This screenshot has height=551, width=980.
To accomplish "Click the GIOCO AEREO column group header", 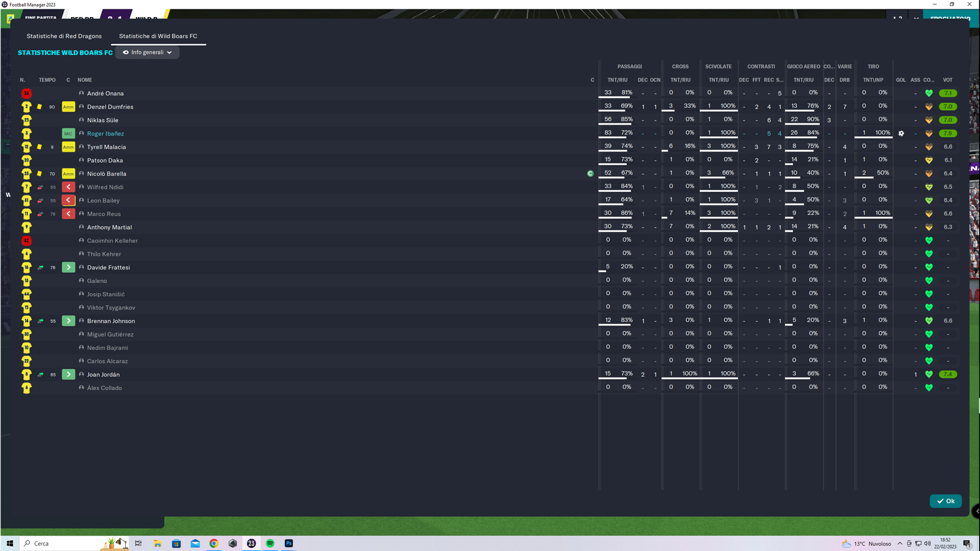I will [x=803, y=67].
